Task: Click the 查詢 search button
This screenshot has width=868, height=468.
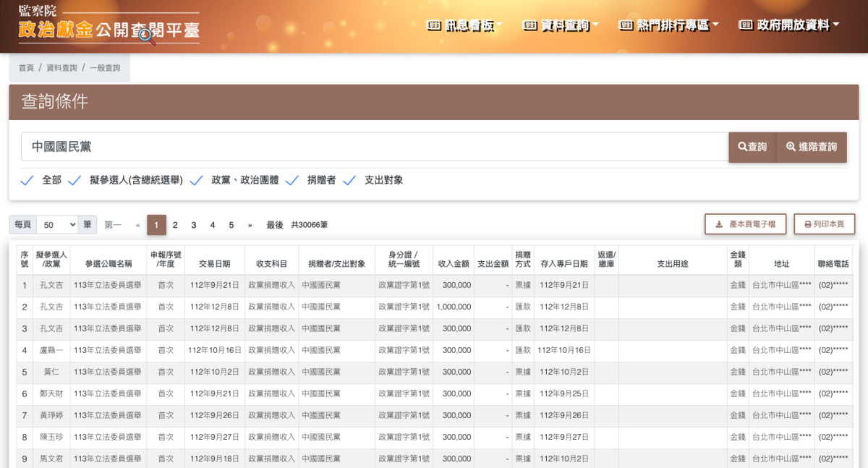Action: 752,147
